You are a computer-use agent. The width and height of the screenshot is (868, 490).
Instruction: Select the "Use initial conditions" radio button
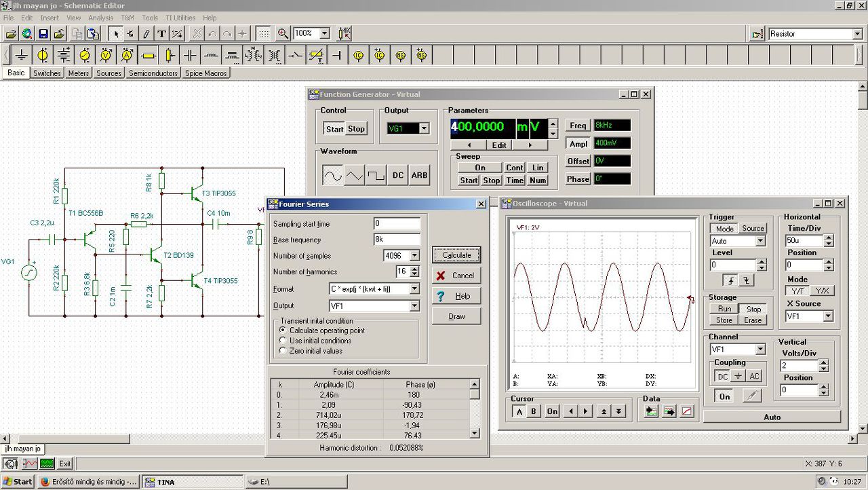pos(283,341)
